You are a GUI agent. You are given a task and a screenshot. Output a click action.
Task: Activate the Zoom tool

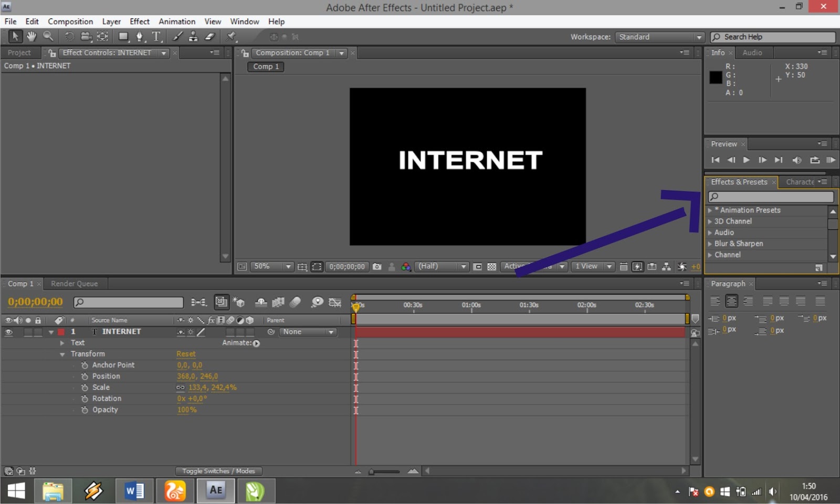pos(49,36)
